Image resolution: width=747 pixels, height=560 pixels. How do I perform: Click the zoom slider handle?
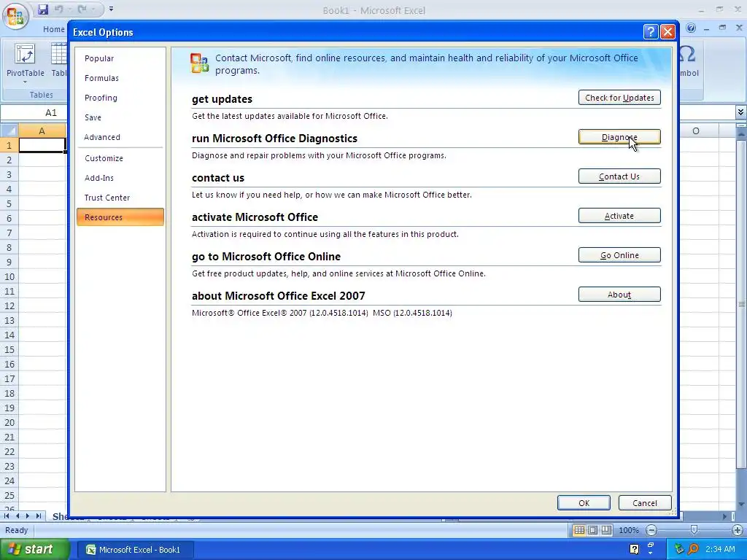[x=694, y=530]
